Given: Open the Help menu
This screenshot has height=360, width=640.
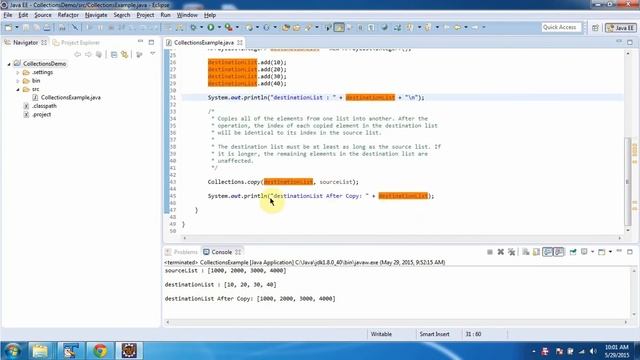Looking at the screenshot, I should [x=210, y=15].
